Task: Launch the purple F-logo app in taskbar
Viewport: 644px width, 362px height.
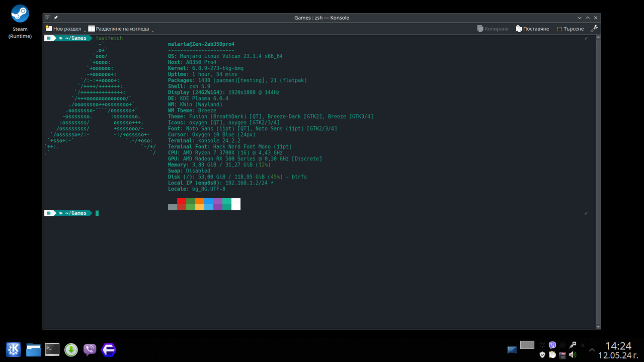Action: (x=109, y=349)
